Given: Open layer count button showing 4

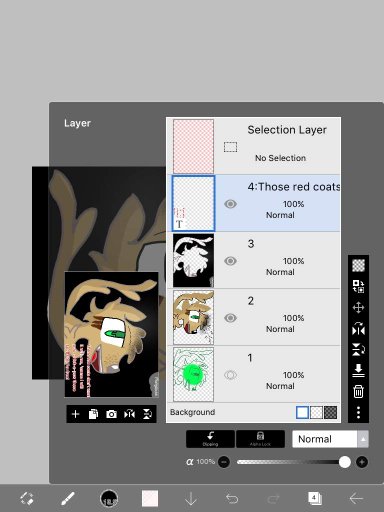Looking at the screenshot, I should pyautogui.click(x=314, y=499).
